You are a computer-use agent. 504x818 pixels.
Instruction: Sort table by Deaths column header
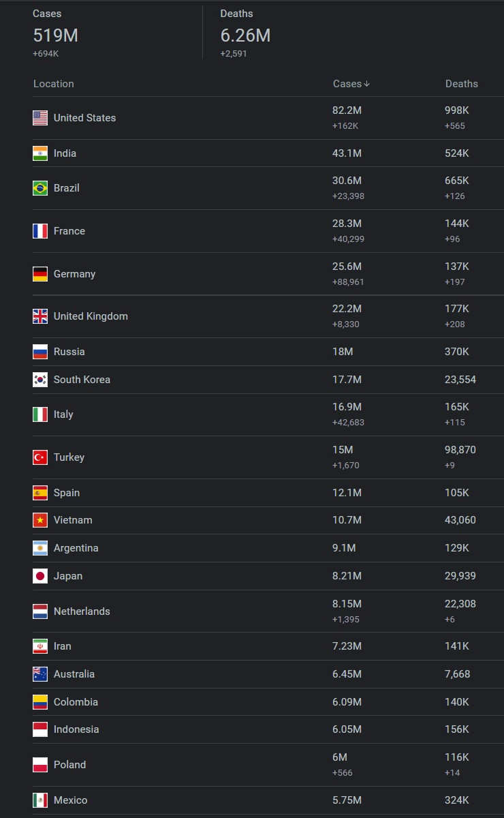click(461, 84)
